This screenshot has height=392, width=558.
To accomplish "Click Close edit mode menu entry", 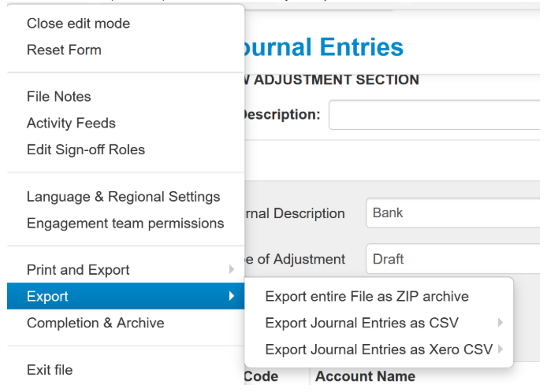I will click(x=78, y=24).
